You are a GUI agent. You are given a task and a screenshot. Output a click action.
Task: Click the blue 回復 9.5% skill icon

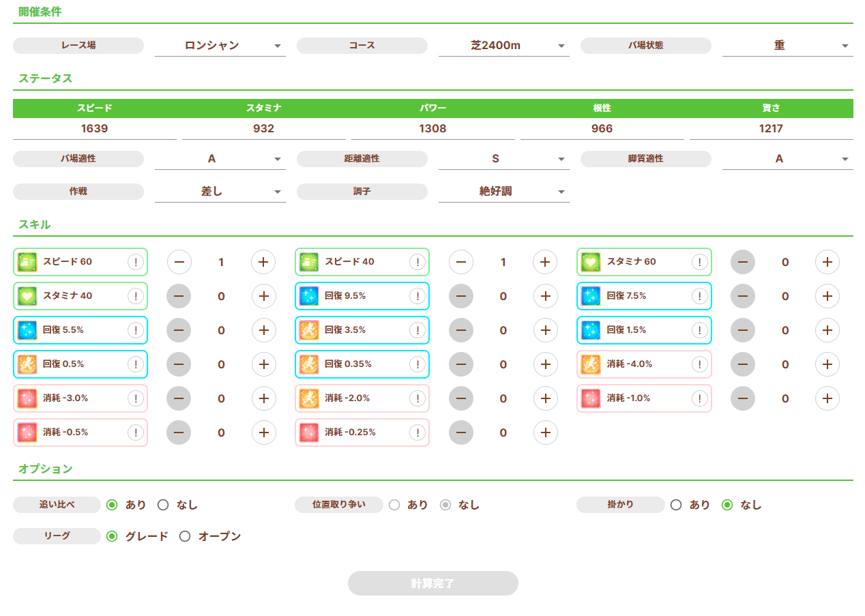click(x=309, y=296)
